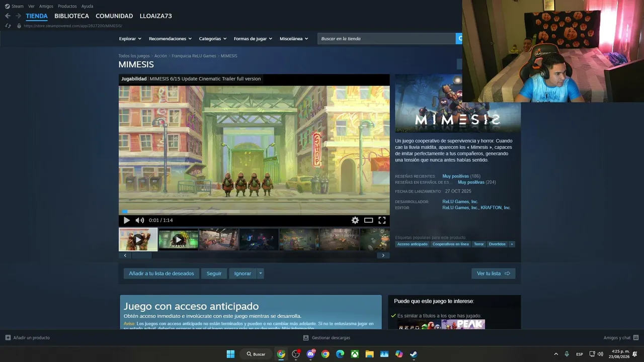Open the Divertidos tag
This screenshot has height=362, width=644.
coord(497,244)
